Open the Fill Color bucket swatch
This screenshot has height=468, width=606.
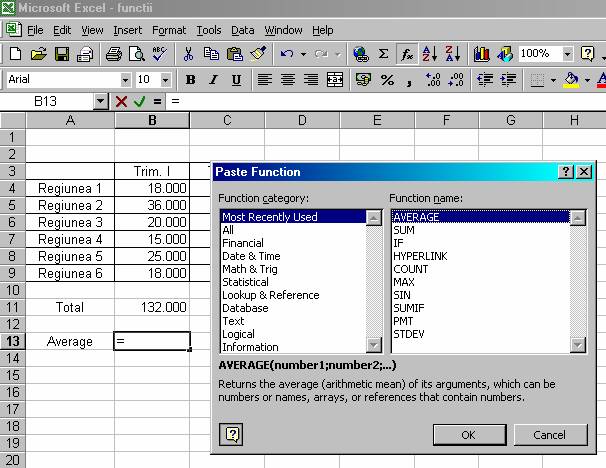[571, 79]
